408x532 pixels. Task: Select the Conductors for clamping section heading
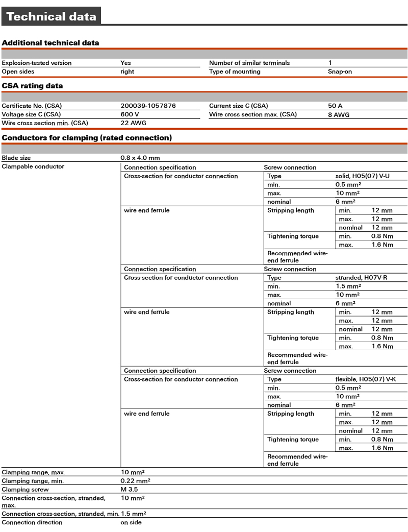(87, 138)
